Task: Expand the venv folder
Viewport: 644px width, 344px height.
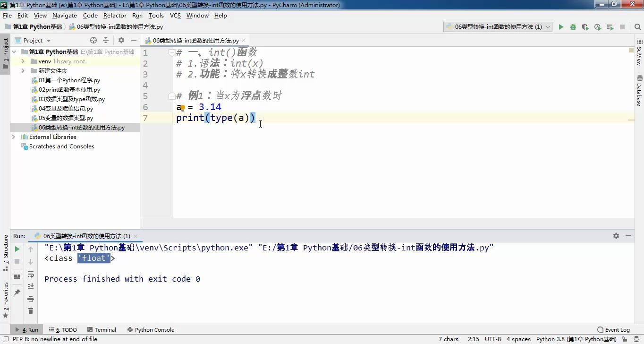Action: 23,61
